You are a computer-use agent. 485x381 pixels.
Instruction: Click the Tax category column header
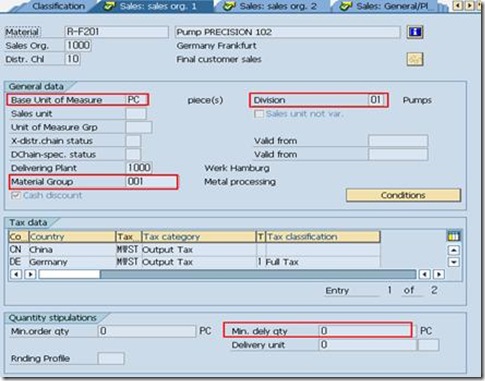199,237
